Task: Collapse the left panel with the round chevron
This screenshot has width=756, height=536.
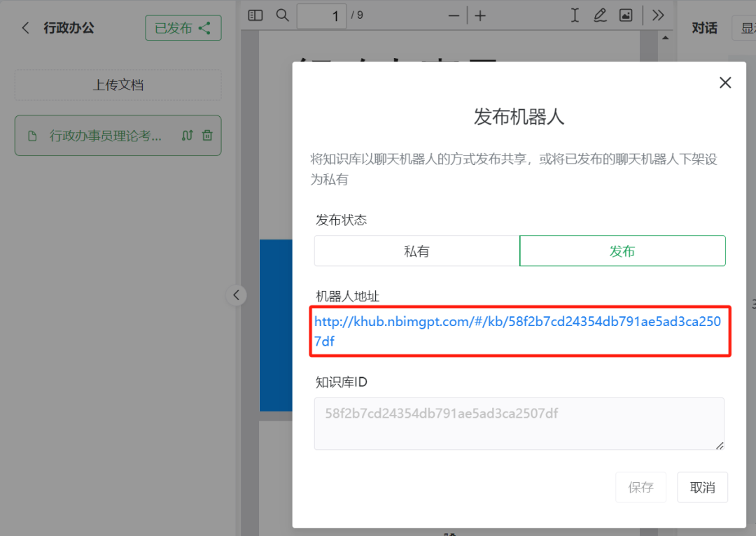Action: pos(237,295)
